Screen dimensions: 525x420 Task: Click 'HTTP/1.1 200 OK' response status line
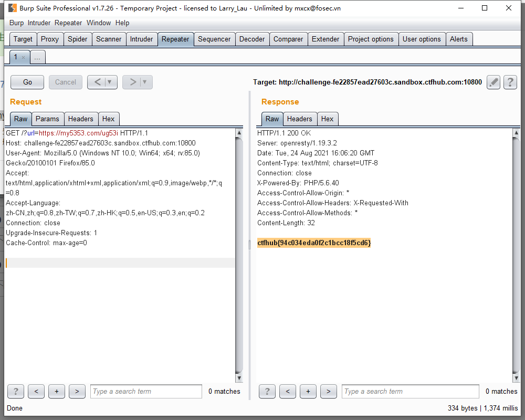[284, 133]
